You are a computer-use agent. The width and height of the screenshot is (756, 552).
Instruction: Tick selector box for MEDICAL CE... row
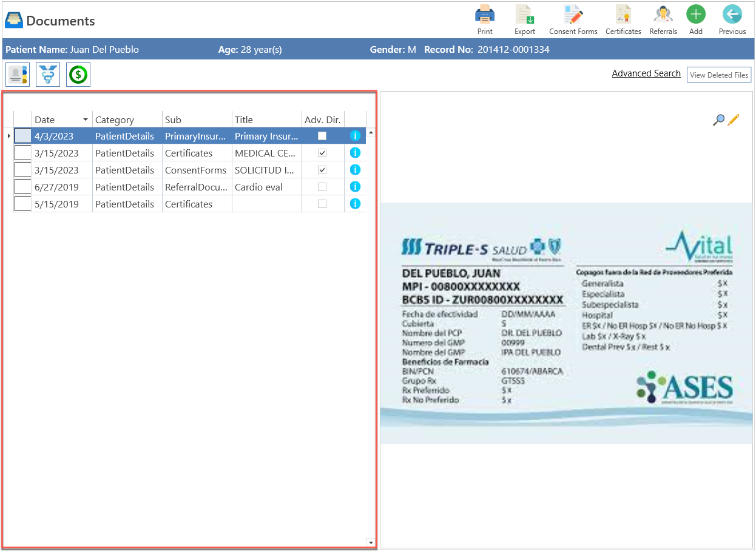22,153
